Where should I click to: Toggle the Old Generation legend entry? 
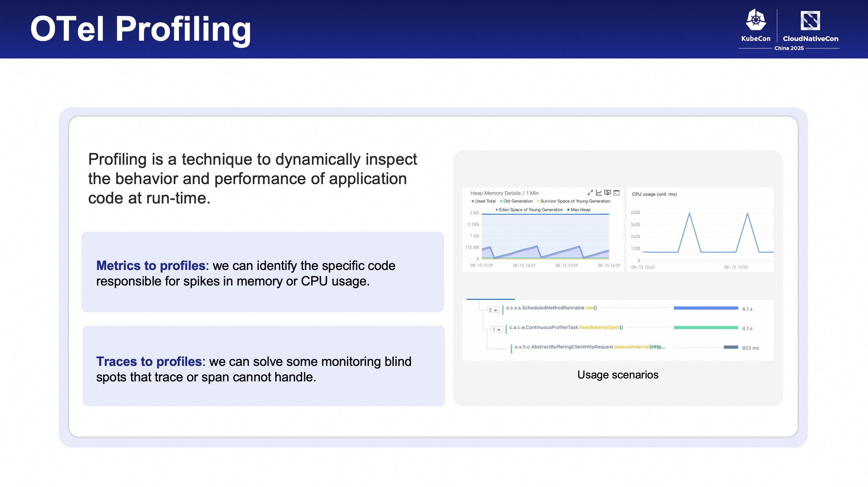pos(516,201)
